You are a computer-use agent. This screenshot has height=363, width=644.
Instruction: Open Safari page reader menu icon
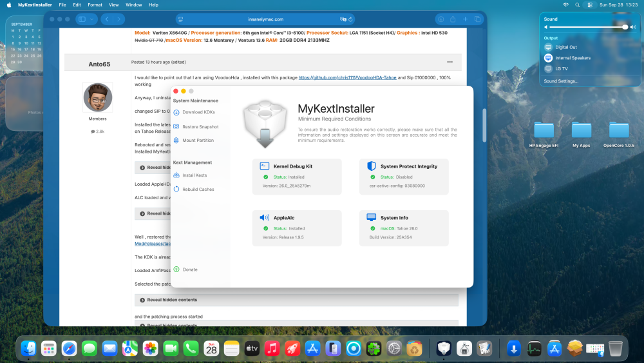pyautogui.click(x=181, y=19)
